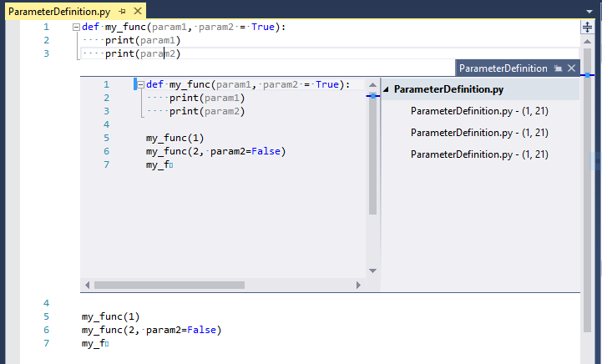Click line number 4 in the main editor
Viewport: 602px width, 364px height.
pyautogui.click(x=46, y=303)
